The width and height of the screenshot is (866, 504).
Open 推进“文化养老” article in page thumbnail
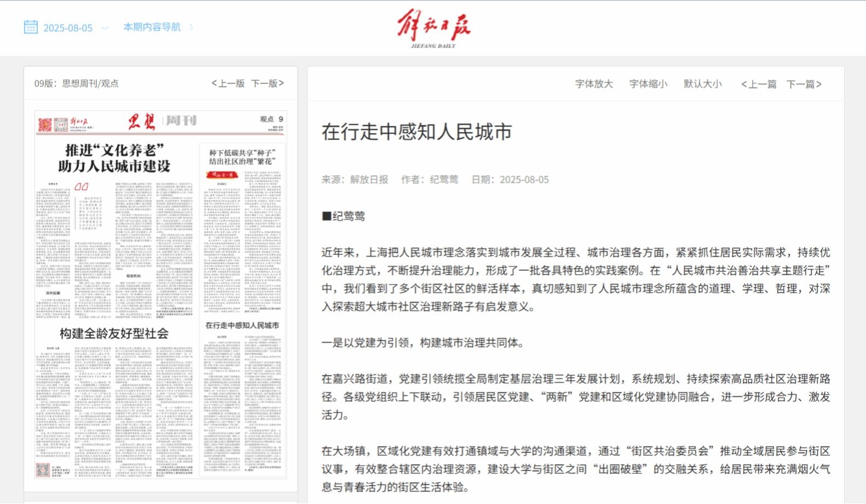click(x=114, y=158)
